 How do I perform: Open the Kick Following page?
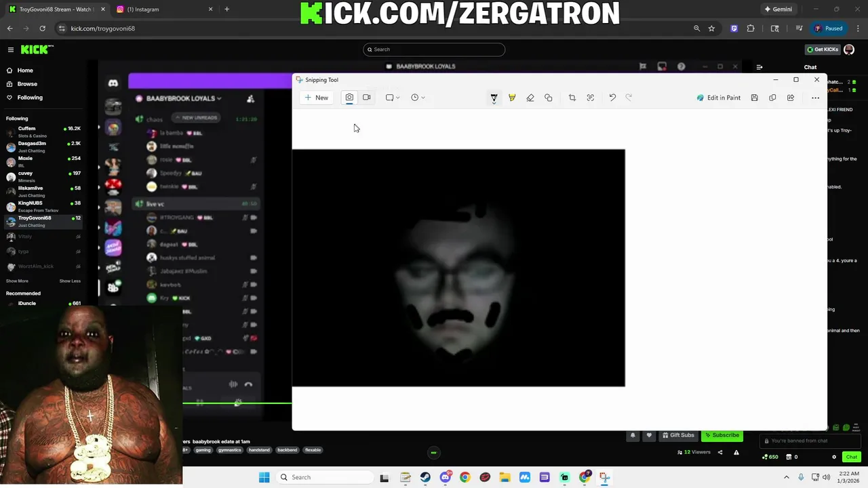tap(30, 98)
